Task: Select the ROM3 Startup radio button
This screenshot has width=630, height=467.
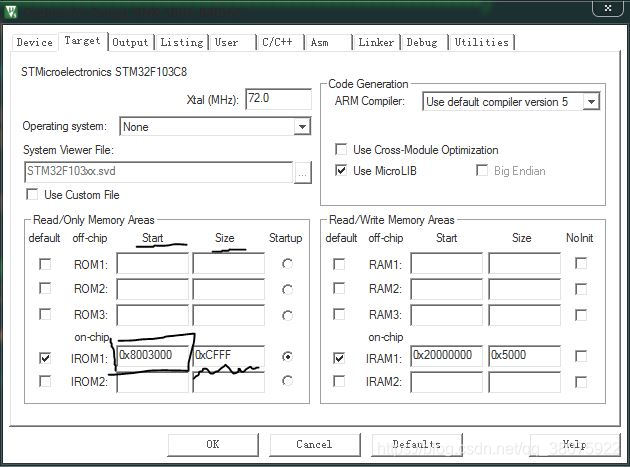Action: (287, 315)
